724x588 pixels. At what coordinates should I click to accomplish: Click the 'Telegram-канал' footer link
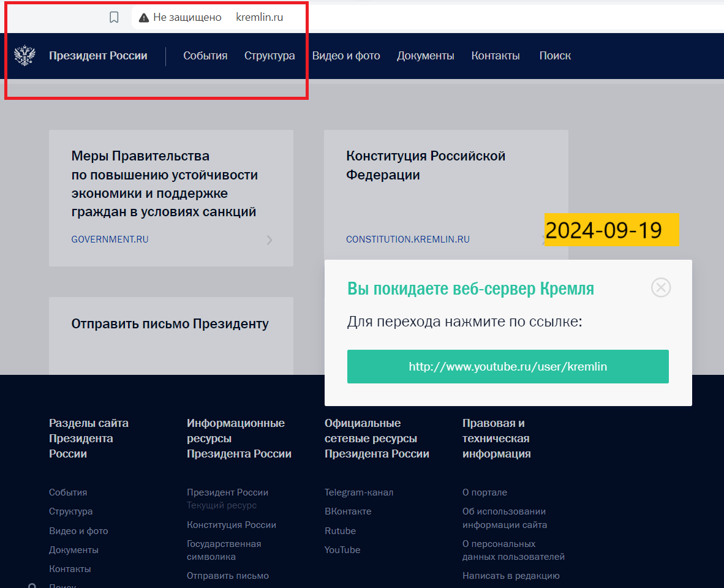click(x=359, y=492)
